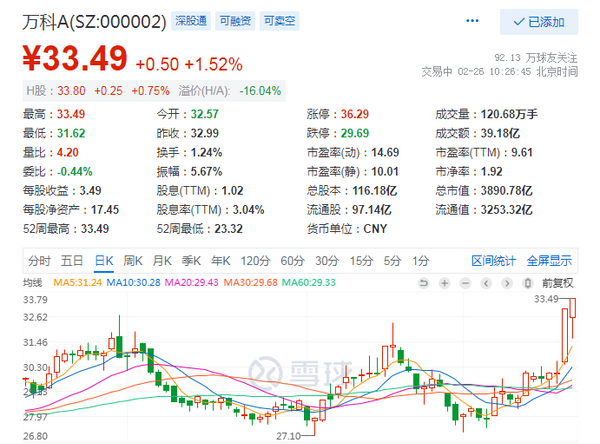
Task: Zoom in chart with plus icon
Action: 444,283
